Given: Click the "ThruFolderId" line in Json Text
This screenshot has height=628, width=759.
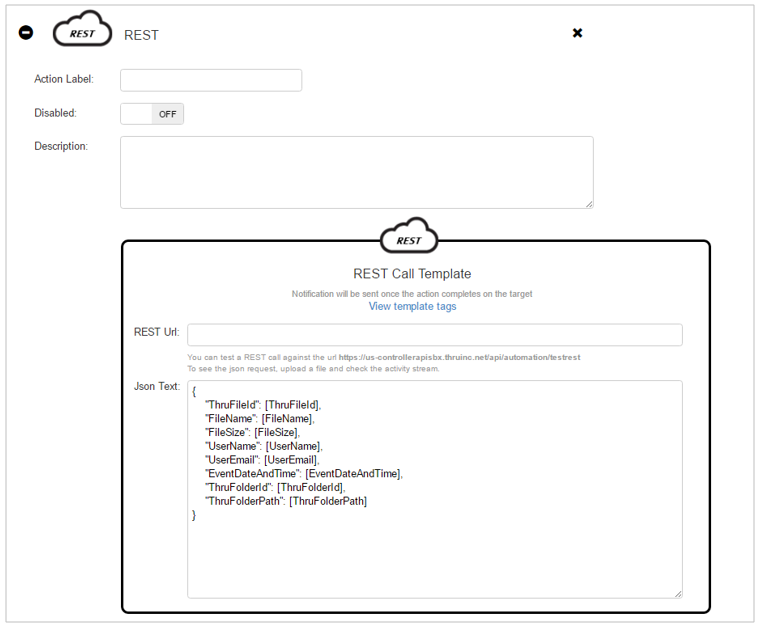Looking at the screenshot, I should pos(275,488).
